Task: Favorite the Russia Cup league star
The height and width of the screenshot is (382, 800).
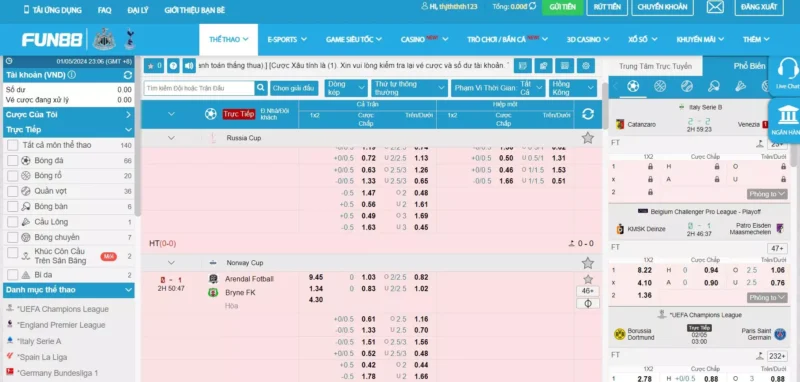Action: (x=588, y=138)
